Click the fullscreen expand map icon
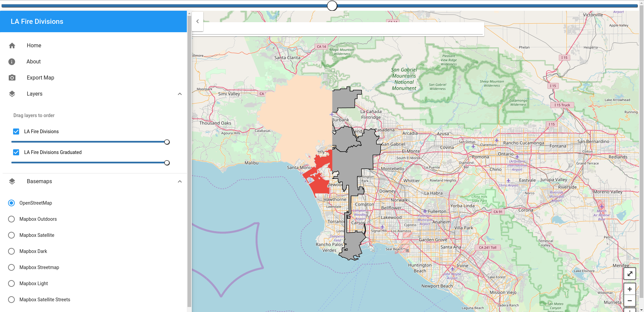The image size is (644, 312). coord(630,274)
